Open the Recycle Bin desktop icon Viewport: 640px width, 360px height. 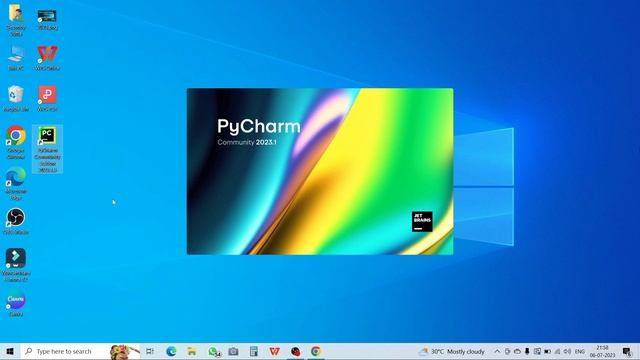(x=16, y=98)
